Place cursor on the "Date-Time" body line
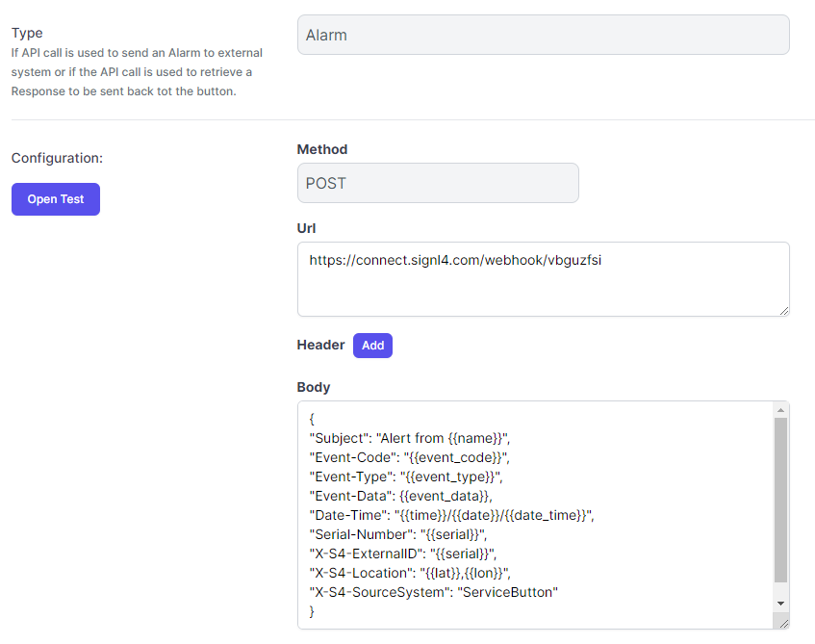Image resolution: width=815 pixels, height=644 pixels. [x=451, y=516]
